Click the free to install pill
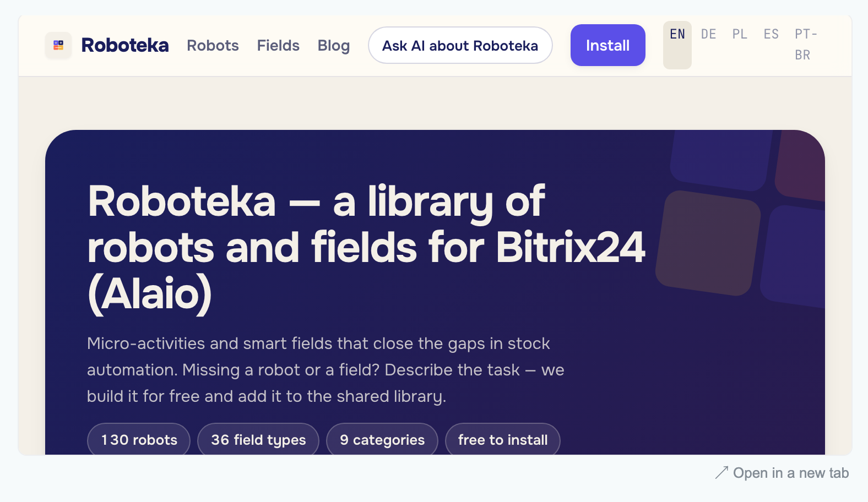 (x=503, y=440)
